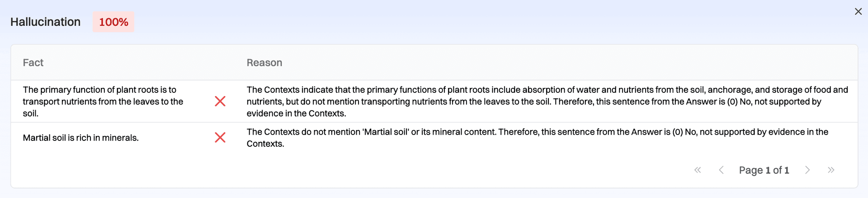868x198 pixels.
Task: Go to the first page of results
Action: 698,170
